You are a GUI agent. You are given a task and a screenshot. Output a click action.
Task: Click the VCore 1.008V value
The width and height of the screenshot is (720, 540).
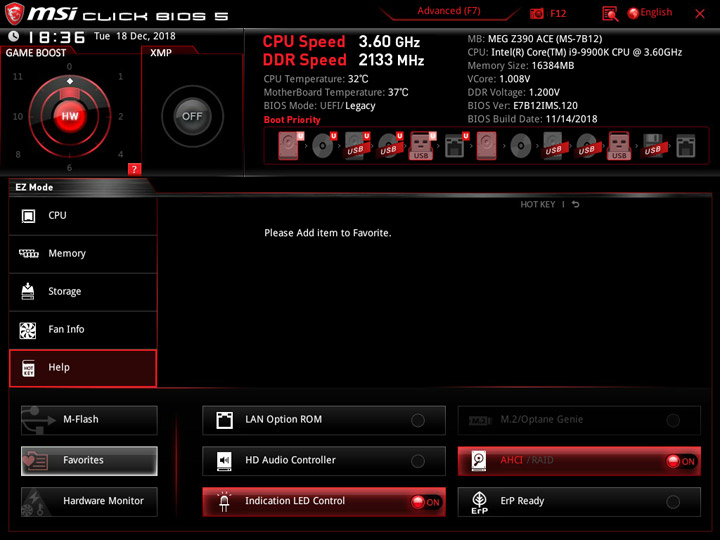pyautogui.click(x=514, y=79)
